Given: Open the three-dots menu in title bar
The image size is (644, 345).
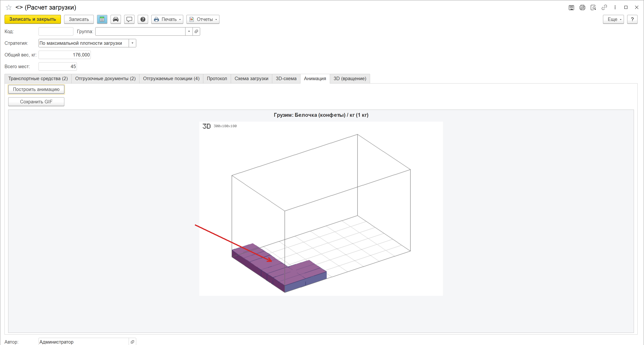Looking at the screenshot, I should point(615,7).
